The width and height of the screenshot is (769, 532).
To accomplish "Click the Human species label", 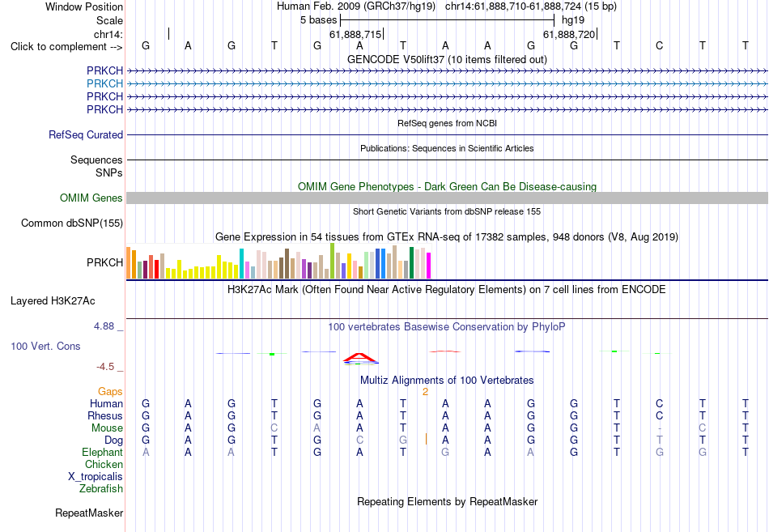I will (106, 404).
